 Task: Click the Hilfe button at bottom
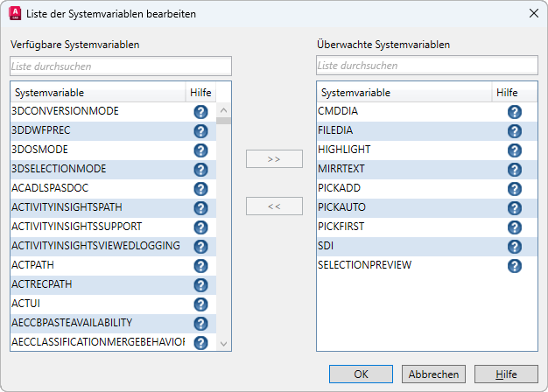[x=506, y=374]
